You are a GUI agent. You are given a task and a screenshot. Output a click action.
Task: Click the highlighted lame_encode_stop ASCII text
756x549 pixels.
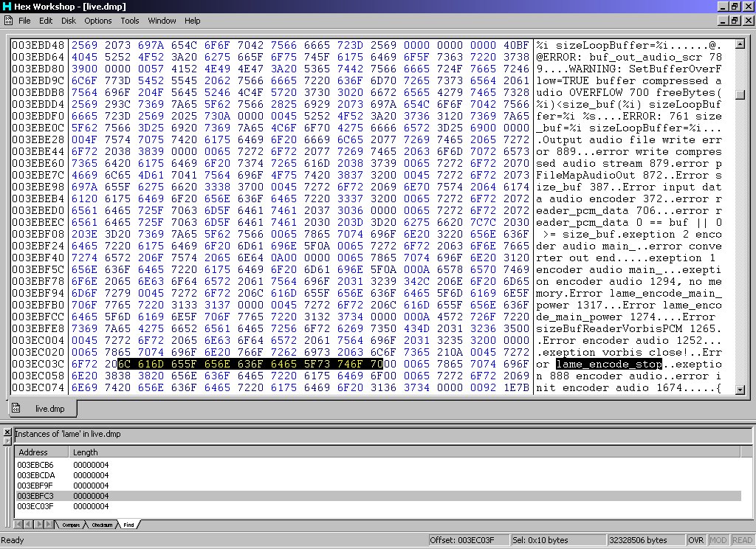pos(609,364)
